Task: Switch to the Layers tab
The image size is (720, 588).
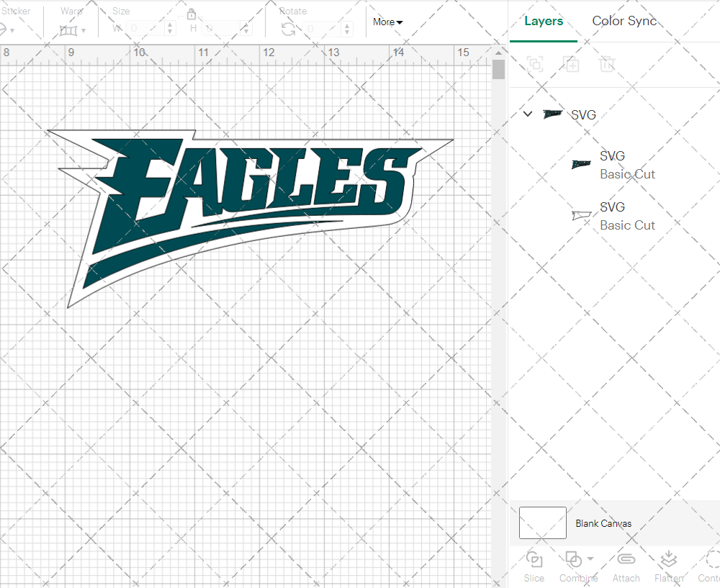Action: pos(544,21)
